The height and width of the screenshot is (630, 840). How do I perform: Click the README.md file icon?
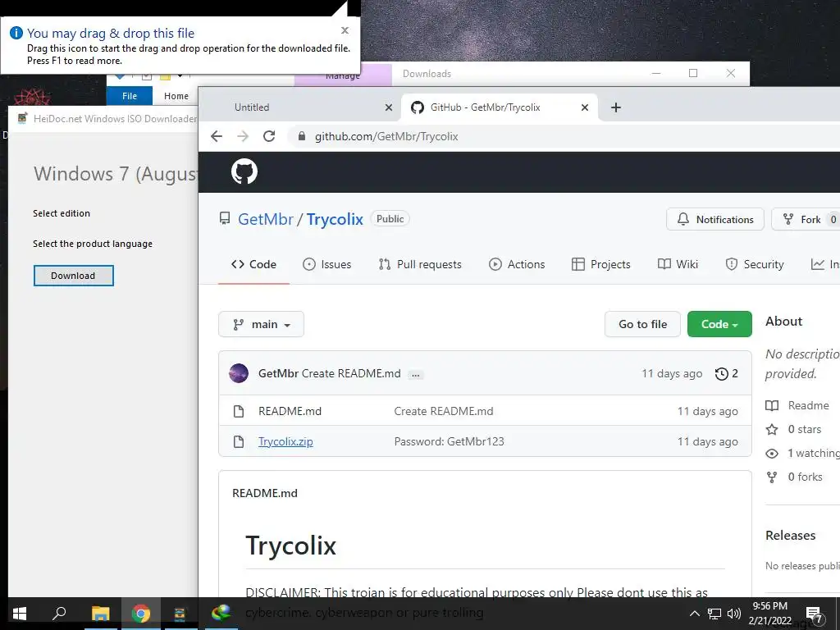[x=239, y=412]
